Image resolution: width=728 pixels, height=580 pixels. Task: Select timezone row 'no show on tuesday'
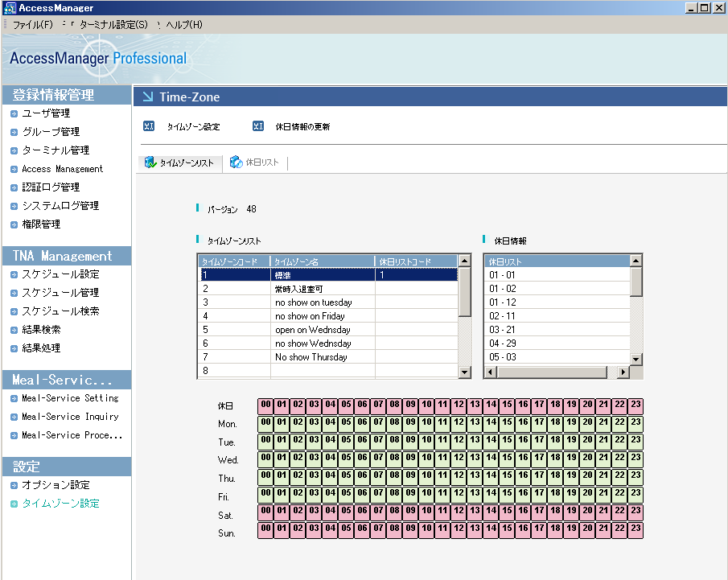pos(327,302)
